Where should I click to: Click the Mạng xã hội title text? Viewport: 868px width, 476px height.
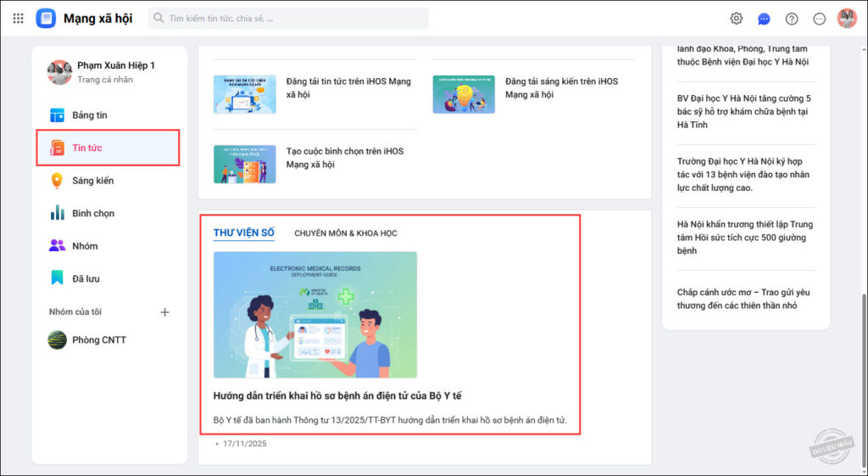[98, 19]
